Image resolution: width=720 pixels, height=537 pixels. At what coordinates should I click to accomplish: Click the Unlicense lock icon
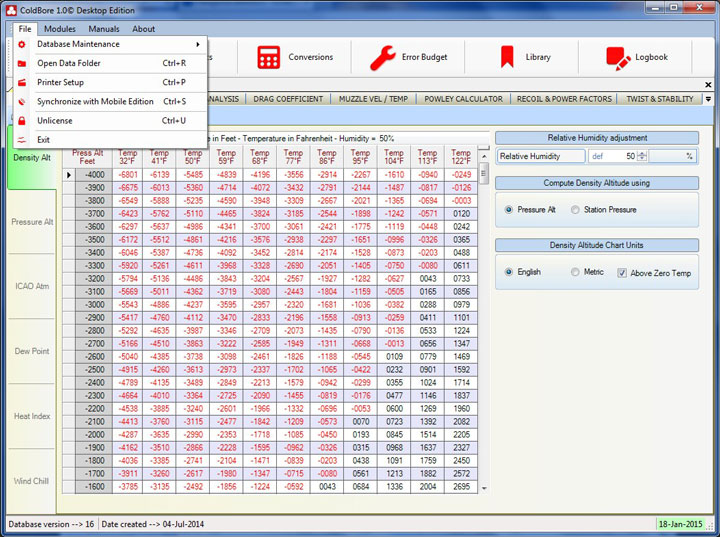click(x=22, y=121)
